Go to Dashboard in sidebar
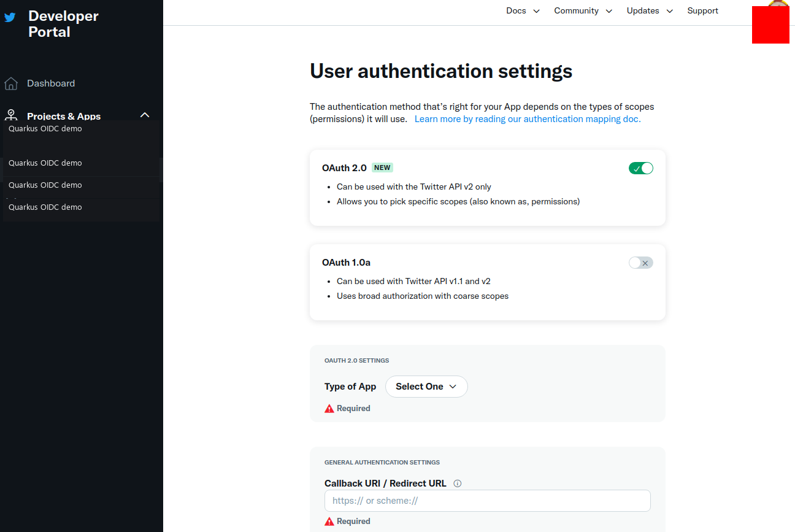 point(51,83)
